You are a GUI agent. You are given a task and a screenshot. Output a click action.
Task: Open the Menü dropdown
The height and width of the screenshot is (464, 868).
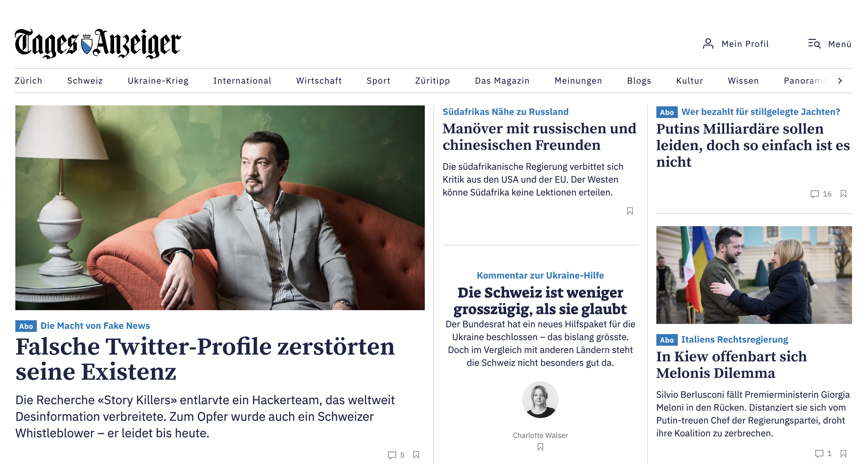coord(839,44)
